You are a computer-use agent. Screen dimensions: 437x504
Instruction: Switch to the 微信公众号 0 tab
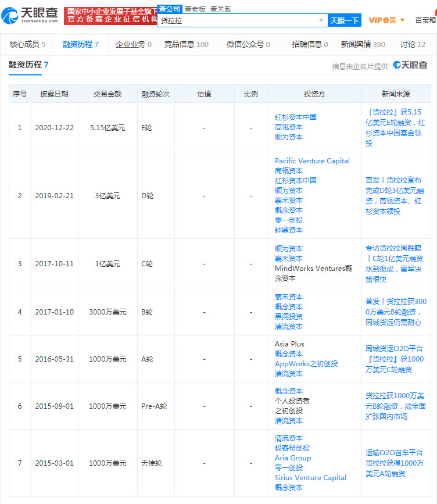click(x=248, y=44)
